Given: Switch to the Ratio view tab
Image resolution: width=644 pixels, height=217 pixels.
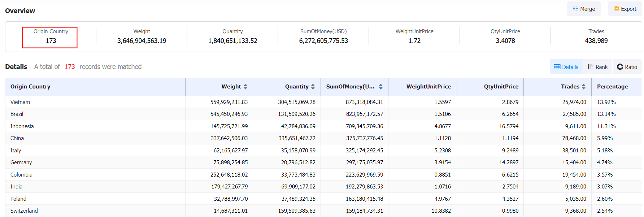Looking at the screenshot, I should point(627,67).
